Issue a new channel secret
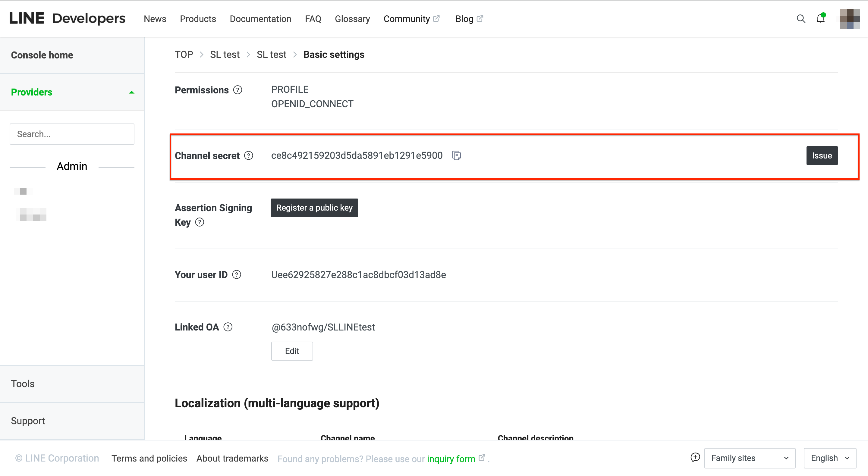This screenshot has height=476, width=868. pos(822,156)
